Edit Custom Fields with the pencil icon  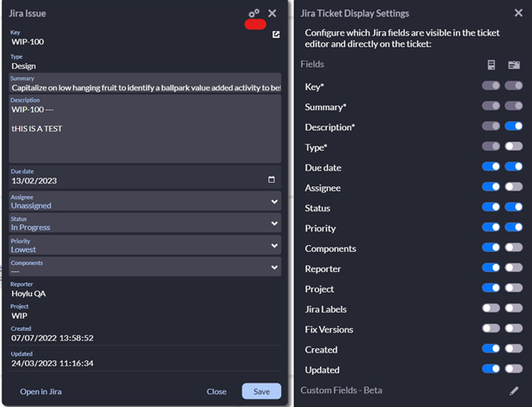[514, 391]
